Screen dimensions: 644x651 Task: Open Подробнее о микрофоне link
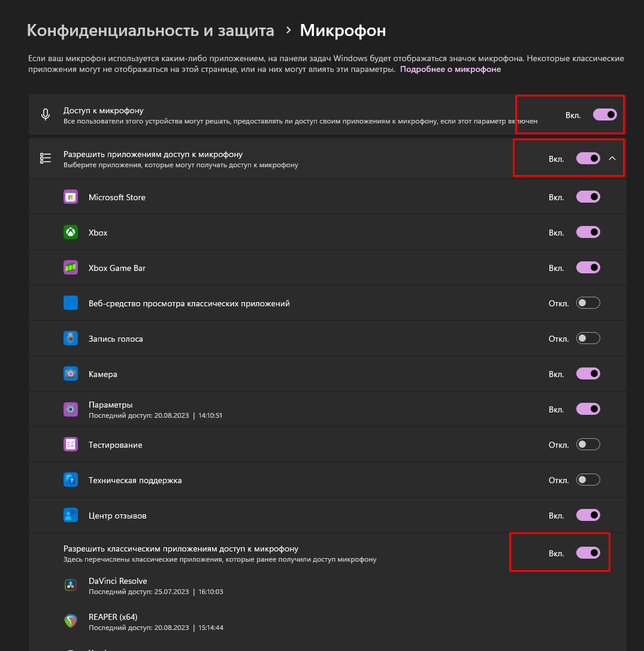click(451, 70)
